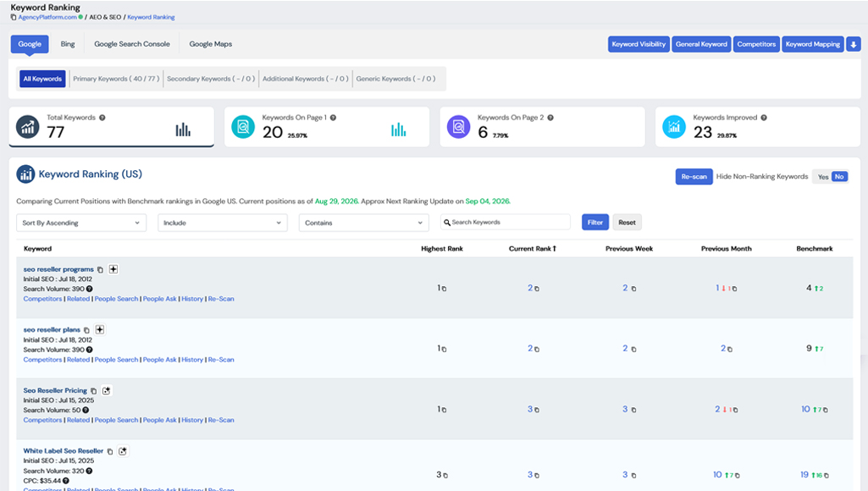Select the Total Keywords 77 card

pos(111,127)
